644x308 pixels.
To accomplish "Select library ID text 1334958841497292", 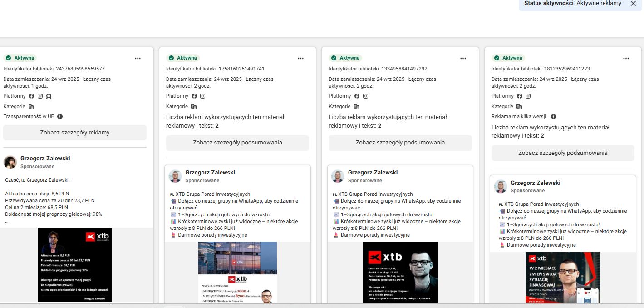I will tap(404, 69).
